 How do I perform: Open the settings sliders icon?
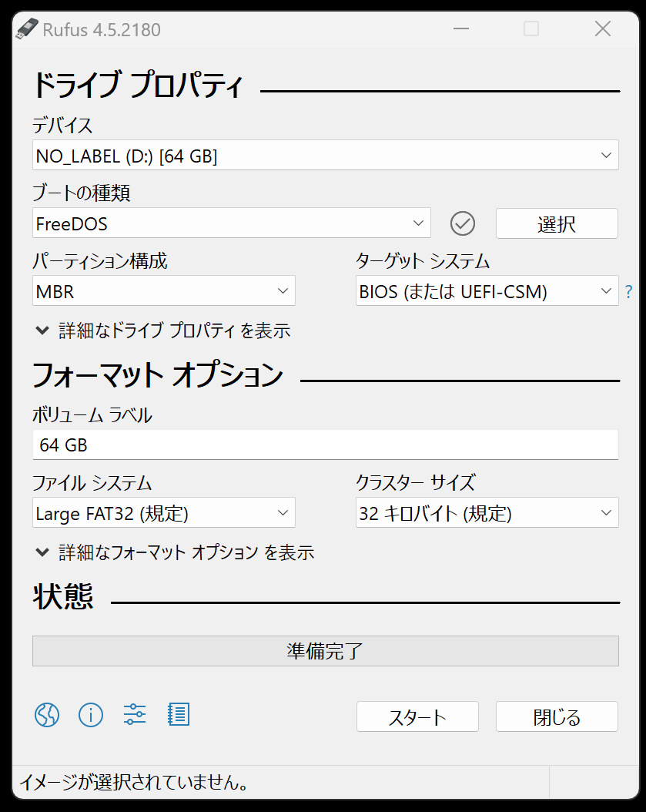tap(135, 715)
